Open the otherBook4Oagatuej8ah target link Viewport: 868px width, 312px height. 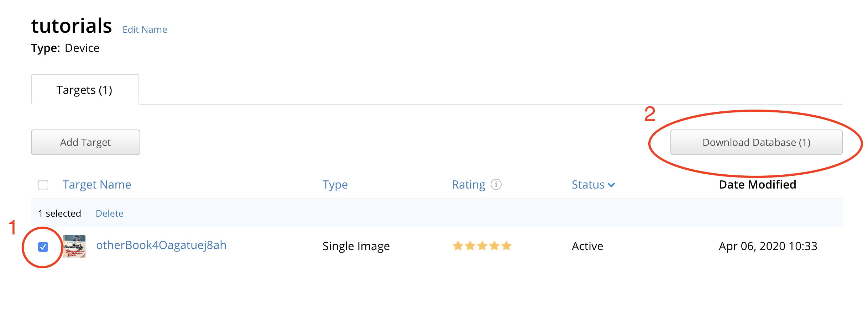tap(161, 245)
